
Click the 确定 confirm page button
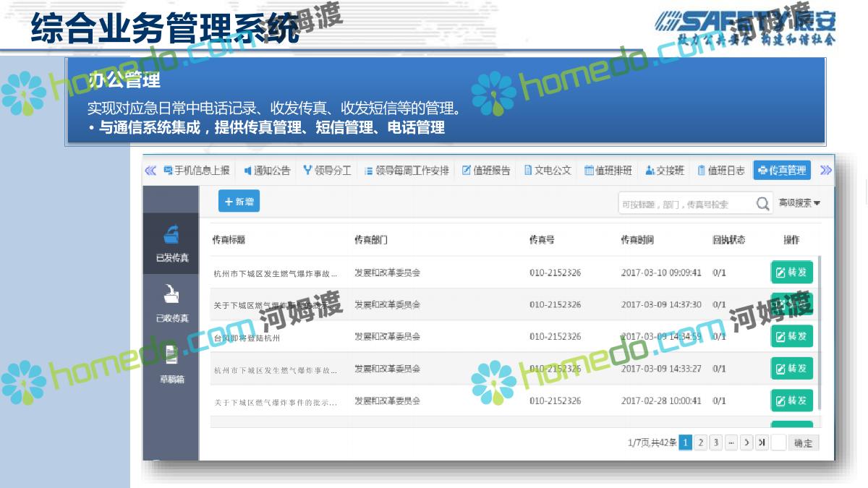coord(804,443)
